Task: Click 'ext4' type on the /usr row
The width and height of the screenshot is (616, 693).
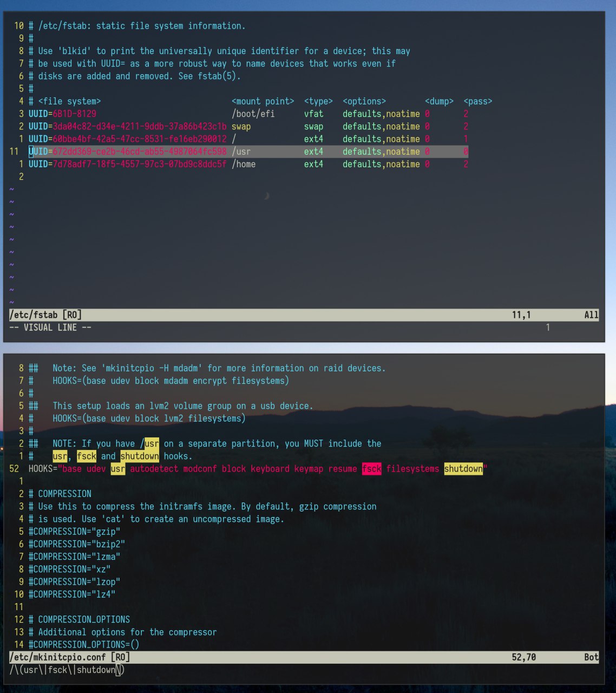Action: [x=313, y=152]
